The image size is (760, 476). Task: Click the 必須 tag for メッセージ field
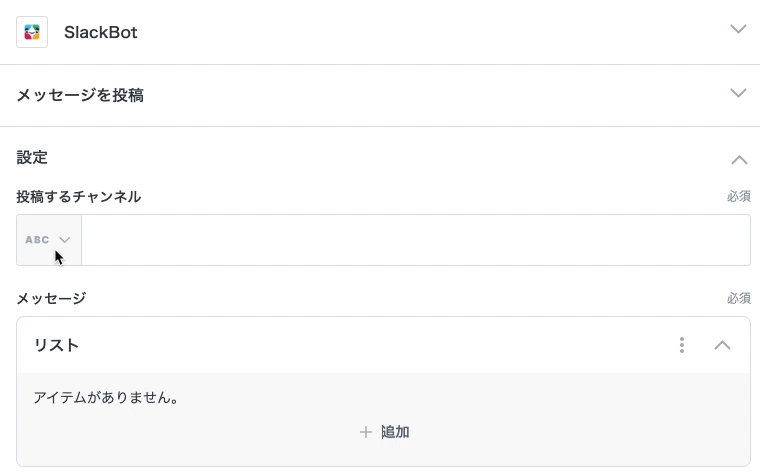[x=738, y=298]
